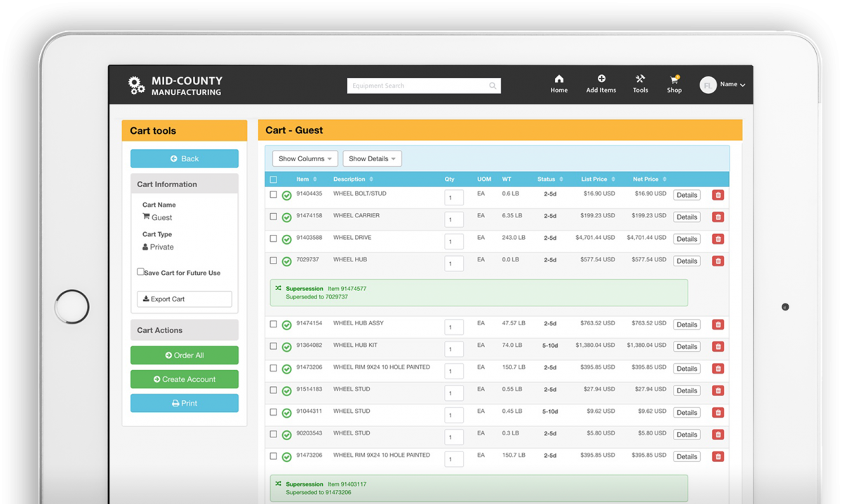Open the Show Columns dropdown

click(305, 158)
